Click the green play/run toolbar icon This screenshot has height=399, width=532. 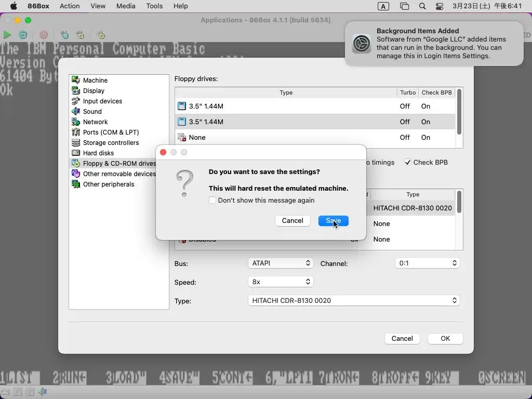point(7,35)
